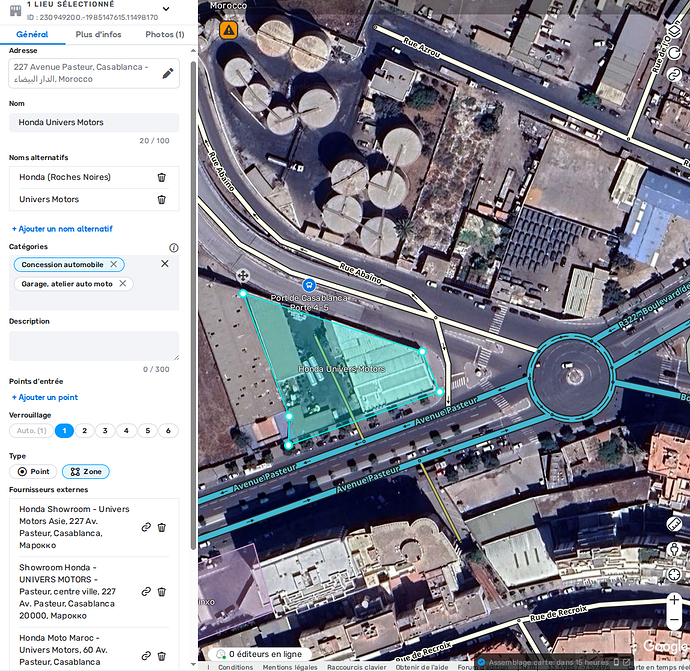Remove the Concession automobile category
The width and height of the screenshot is (690, 671).
pyautogui.click(x=114, y=264)
